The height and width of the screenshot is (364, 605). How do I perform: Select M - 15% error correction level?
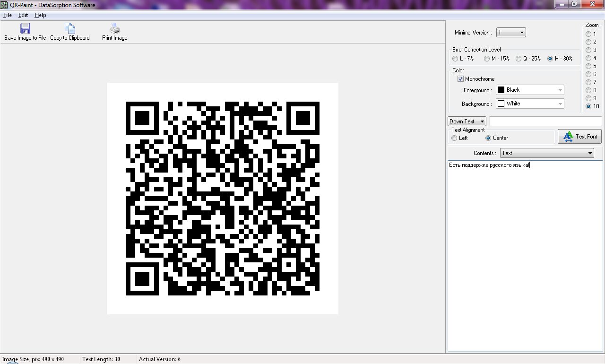pos(486,59)
